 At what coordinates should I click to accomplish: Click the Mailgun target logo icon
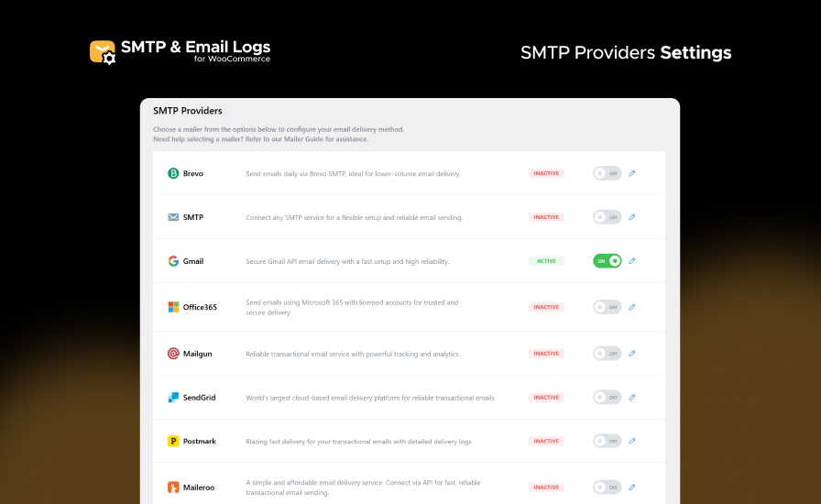[173, 354]
